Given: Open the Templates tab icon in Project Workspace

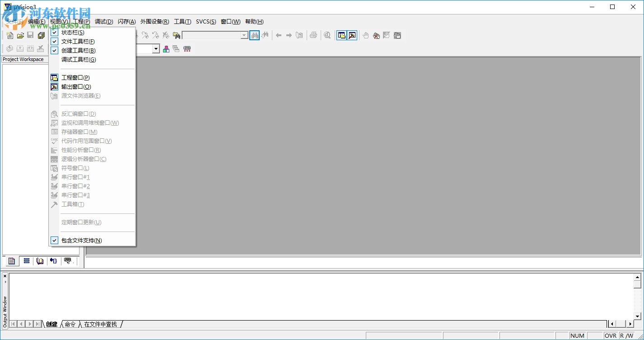Looking at the screenshot, I should (68, 261).
